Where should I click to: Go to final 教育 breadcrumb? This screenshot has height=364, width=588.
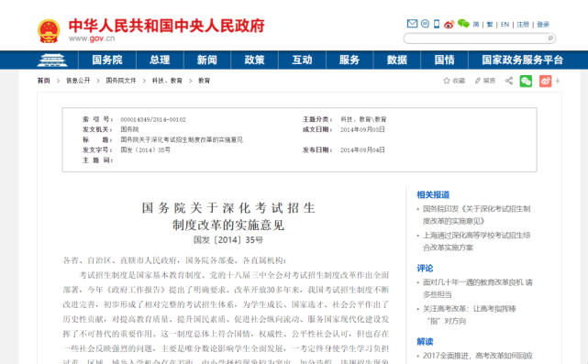pyautogui.click(x=204, y=81)
